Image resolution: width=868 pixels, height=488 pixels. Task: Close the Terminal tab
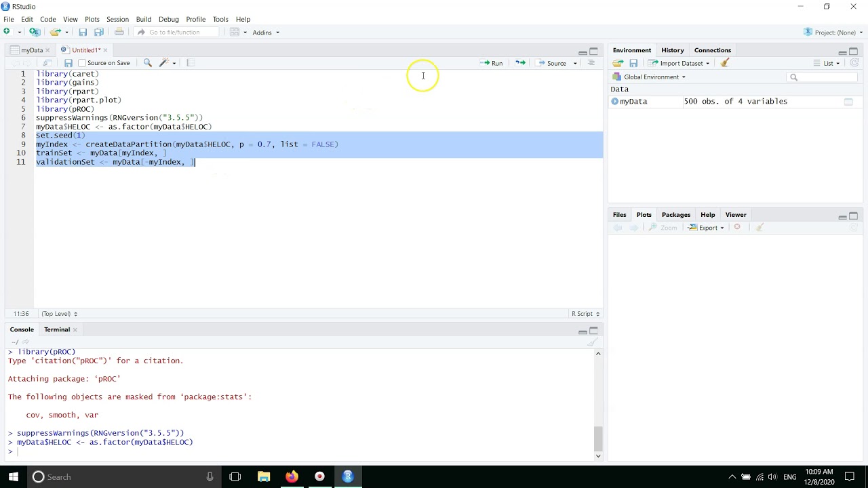pyautogui.click(x=75, y=330)
